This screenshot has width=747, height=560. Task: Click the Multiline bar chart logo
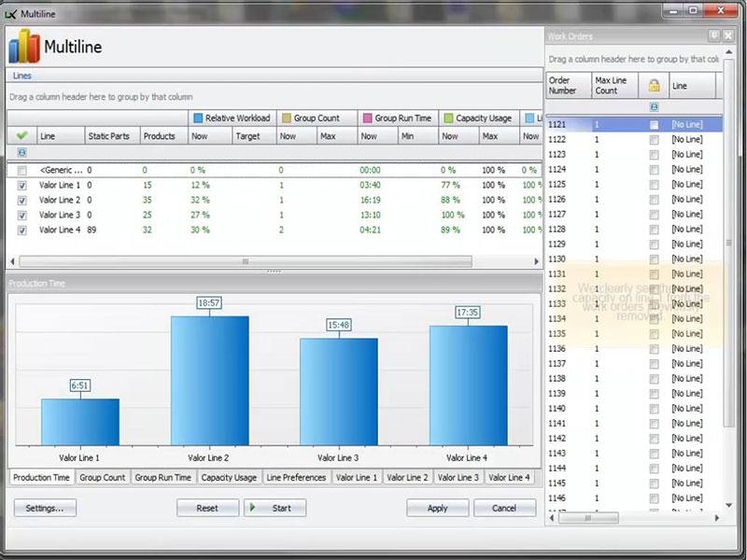pos(24,47)
